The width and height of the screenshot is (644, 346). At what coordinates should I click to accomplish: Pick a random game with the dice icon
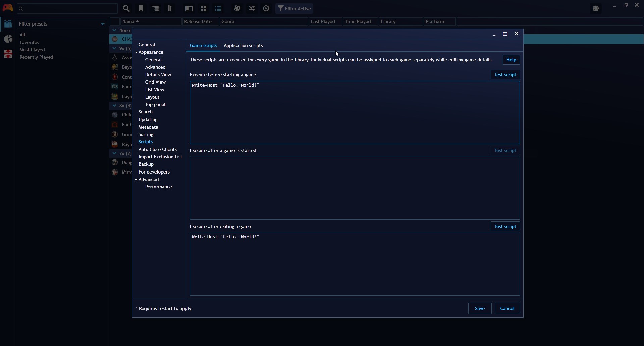(x=237, y=8)
